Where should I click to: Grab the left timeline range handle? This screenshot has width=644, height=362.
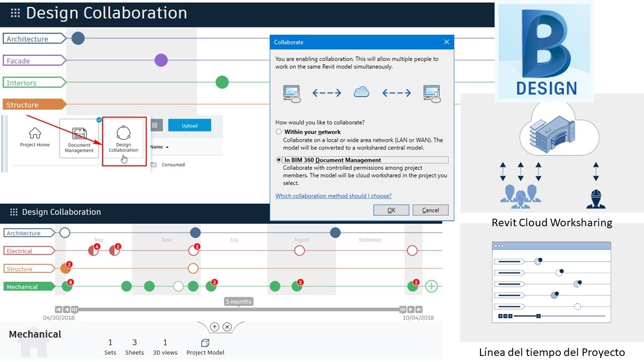(74, 310)
